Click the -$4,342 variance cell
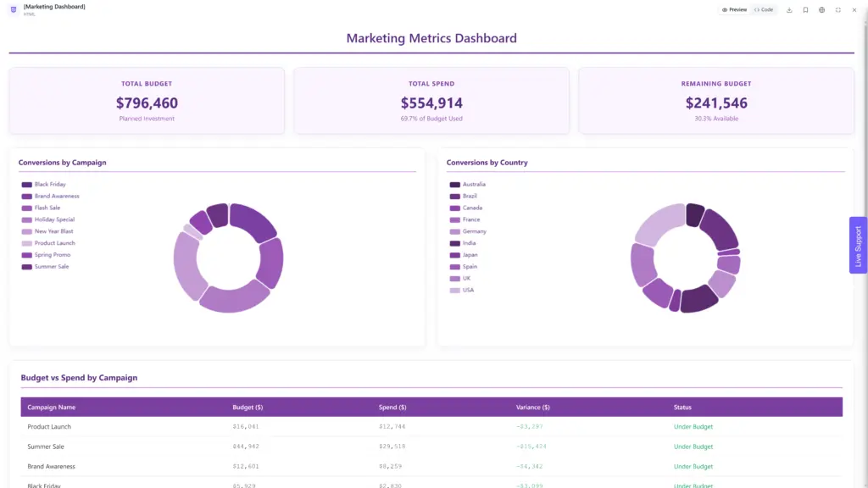868x488 pixels. tap(529, 467)
